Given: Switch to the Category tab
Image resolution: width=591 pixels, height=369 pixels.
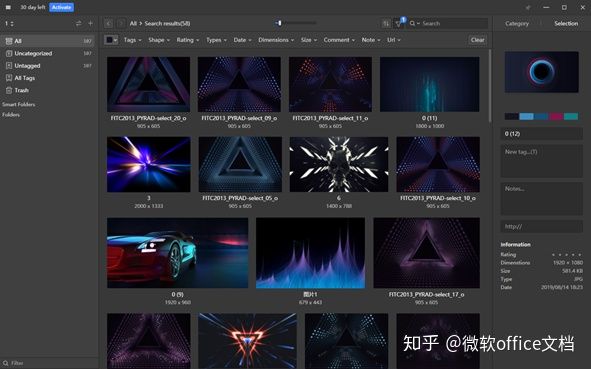Looking at the screenshot, I should coord(517,23).
